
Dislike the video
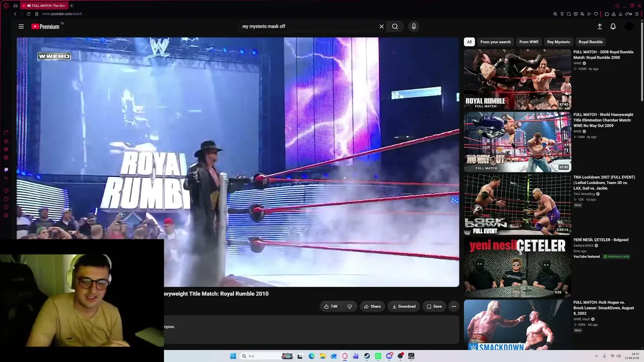350,306
